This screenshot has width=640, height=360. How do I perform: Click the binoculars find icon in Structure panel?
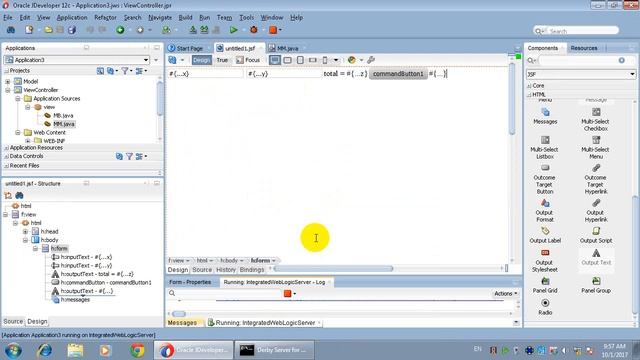pos(19,196)
